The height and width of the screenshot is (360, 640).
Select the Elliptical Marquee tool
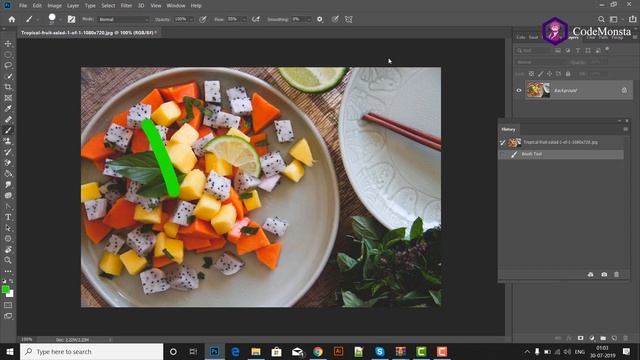click(x=8, y=54)
